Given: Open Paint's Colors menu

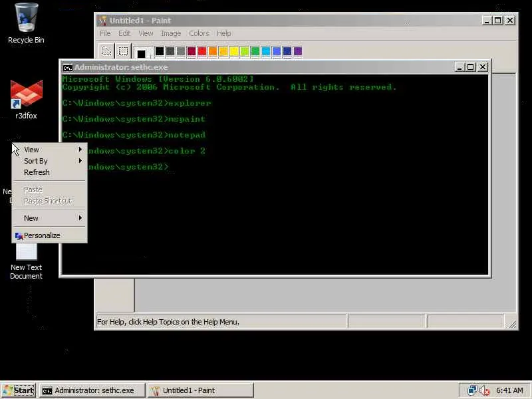Looking at the screenshot, I should point(199,33).
